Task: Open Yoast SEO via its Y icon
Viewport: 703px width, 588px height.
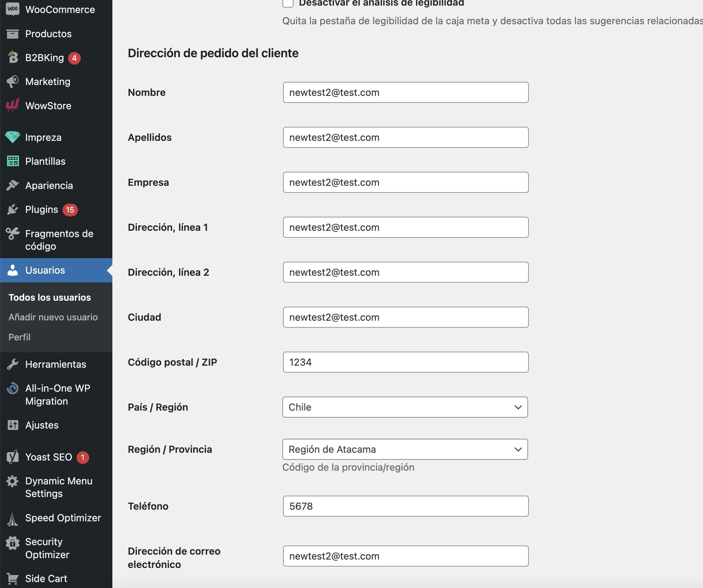Action: (13, 457)
